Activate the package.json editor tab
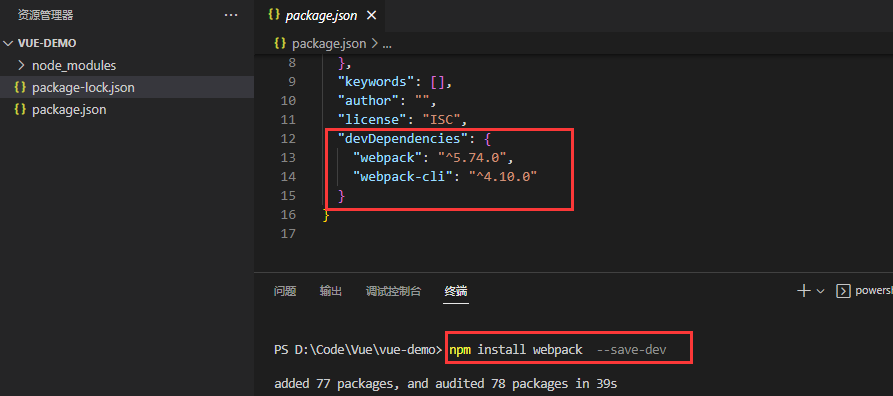Viewport: 893px width, 396px height. (x=321, y=15)
